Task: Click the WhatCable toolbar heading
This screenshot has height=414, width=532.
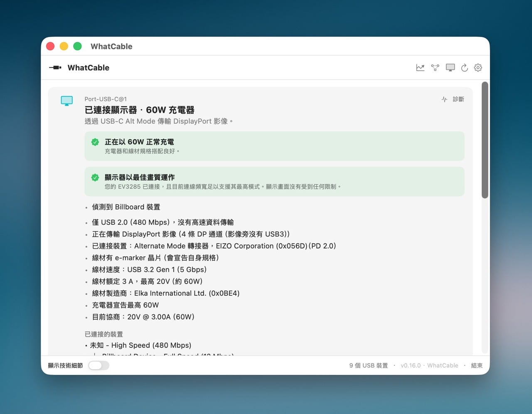Action: click(89, 67)
